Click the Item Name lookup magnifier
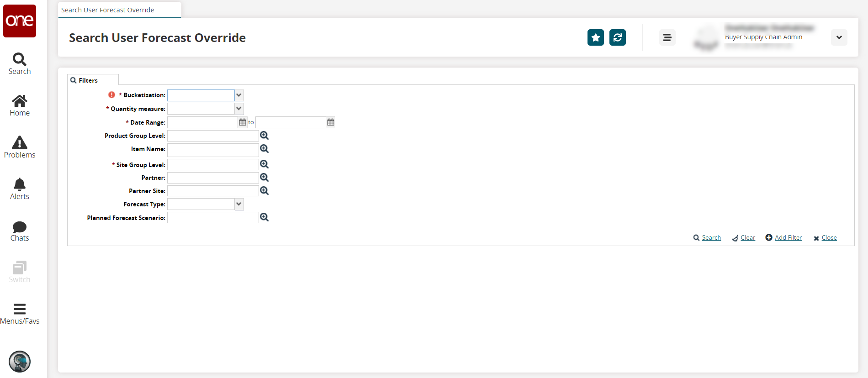Screen dimensions: 868x378 tap(264, 149)
